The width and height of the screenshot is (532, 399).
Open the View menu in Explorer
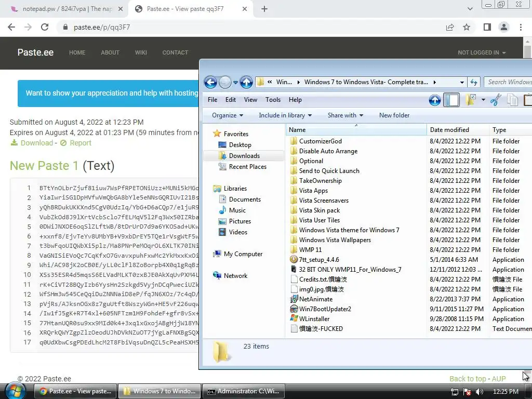[250, 100]
